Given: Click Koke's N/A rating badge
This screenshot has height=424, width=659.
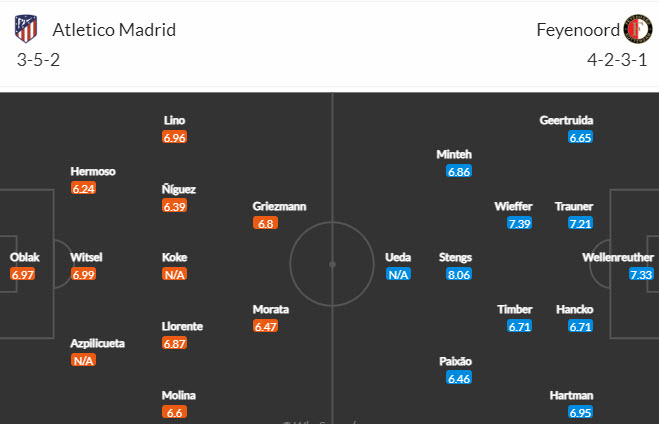Looking at the screenshot, I should point(175,274).
